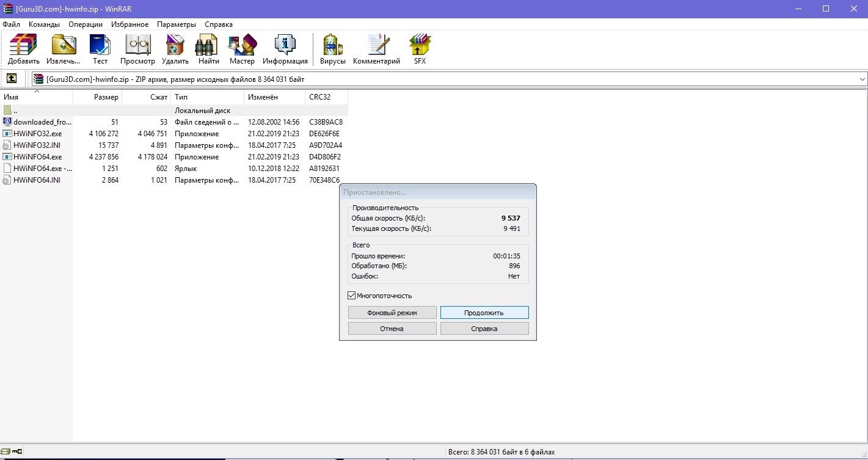This screenshot has height=460, width=868.
Task: Open the Файл menu
Action: pyautogui.click(x=11, y=24)
